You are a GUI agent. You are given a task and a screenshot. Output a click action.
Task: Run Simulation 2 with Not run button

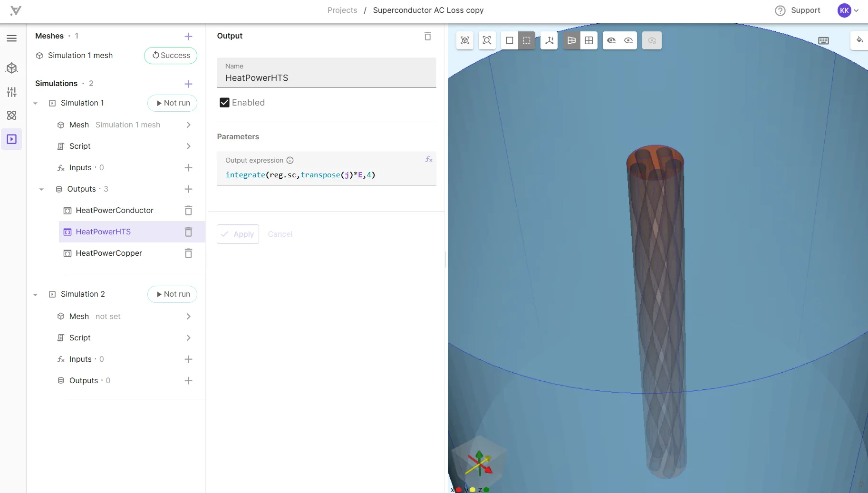point(172,294)
